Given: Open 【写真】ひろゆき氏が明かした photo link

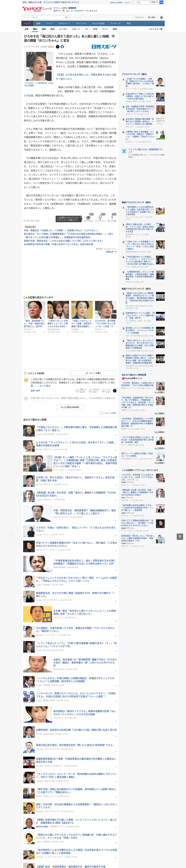Looking at the screenshot, I should pyautogui.click(x=86, y=77).
